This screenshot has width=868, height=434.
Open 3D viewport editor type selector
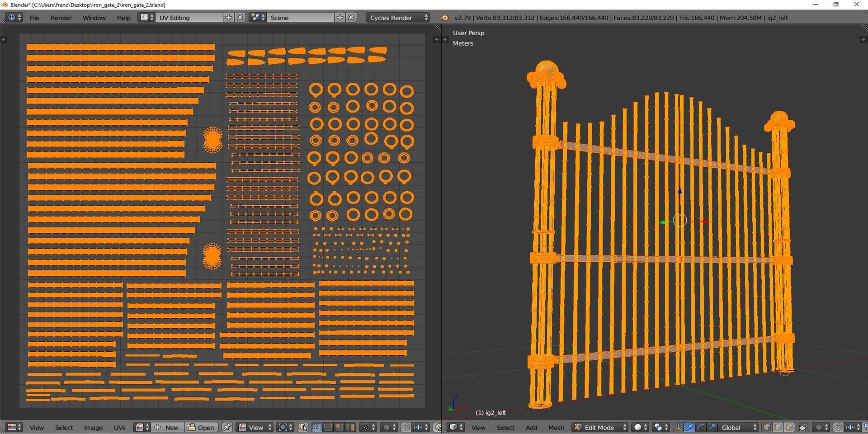[x=456, y=427]
